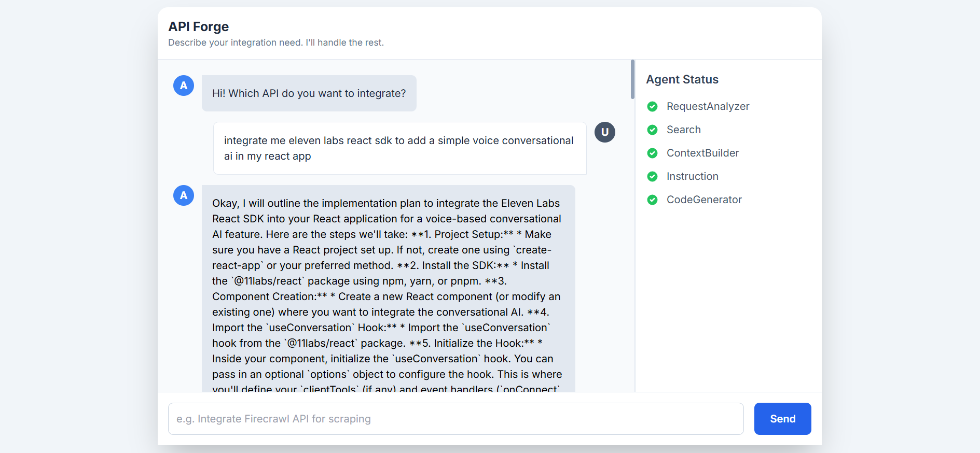Click the greeting message asking which API

click(x=309, y=93)
